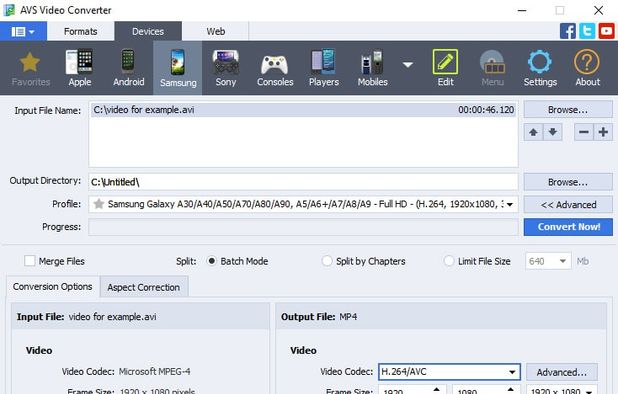Click the Output Directory path field
The height and width of the screenshot is (394, 618).
coord(303,182)
